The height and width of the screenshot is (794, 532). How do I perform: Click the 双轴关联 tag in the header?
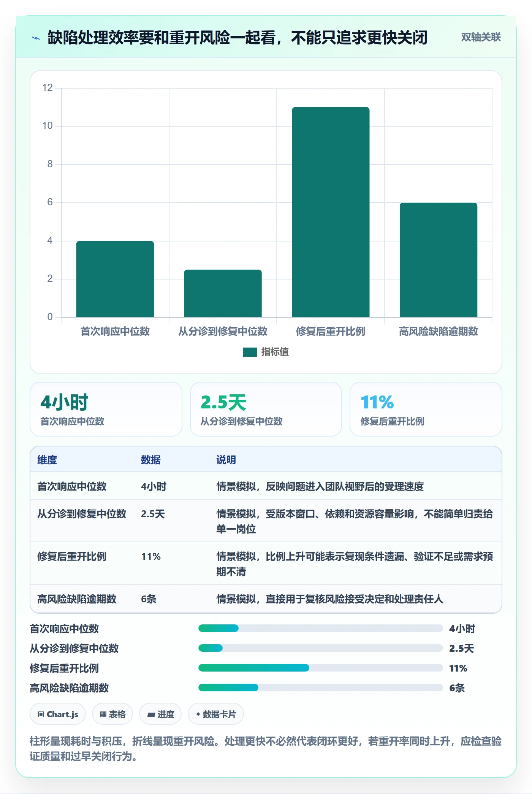click(x=481, y=37)
